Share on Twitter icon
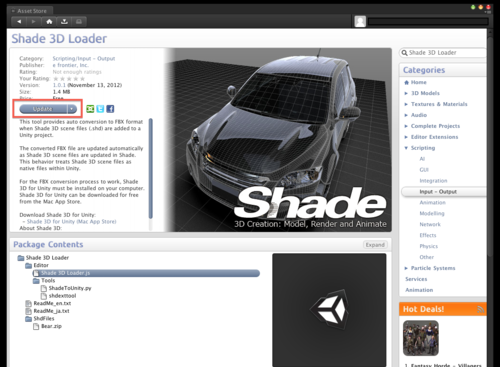Image resolution: width=500 pixels, height=367 pixels. pyautogui.click(x=100, y=109)
